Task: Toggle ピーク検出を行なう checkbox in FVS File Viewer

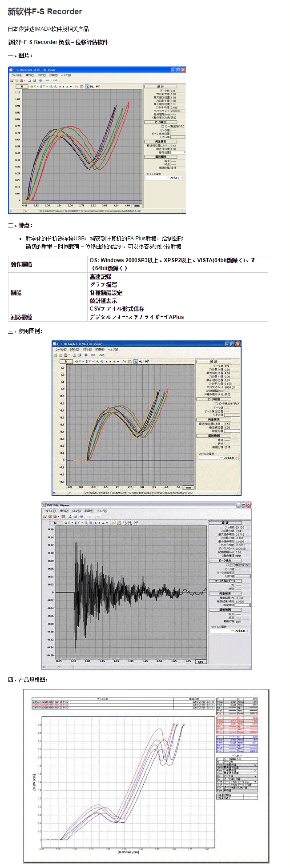Action: pyautogui.click(x=228, y=565)
